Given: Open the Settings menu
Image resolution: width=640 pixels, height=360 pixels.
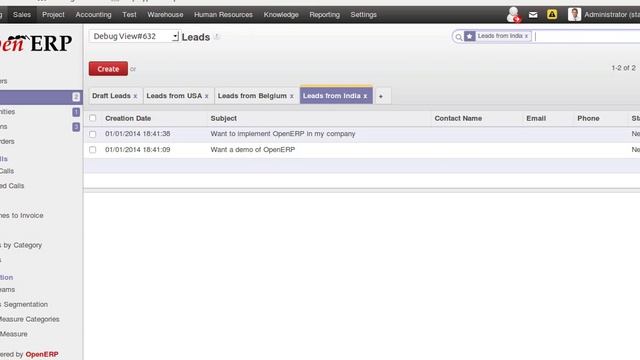Looking at the screenshot, I should pyautogui.click(x=363, y=15).
